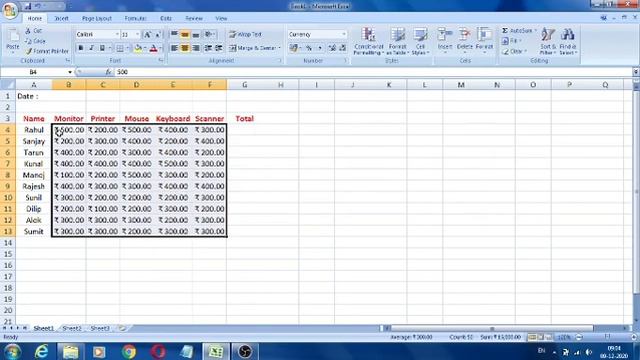Toggle Italic formatting
The width and height of the screenshot is (640, 360).
pyautogui.click(x=91, y=49)
